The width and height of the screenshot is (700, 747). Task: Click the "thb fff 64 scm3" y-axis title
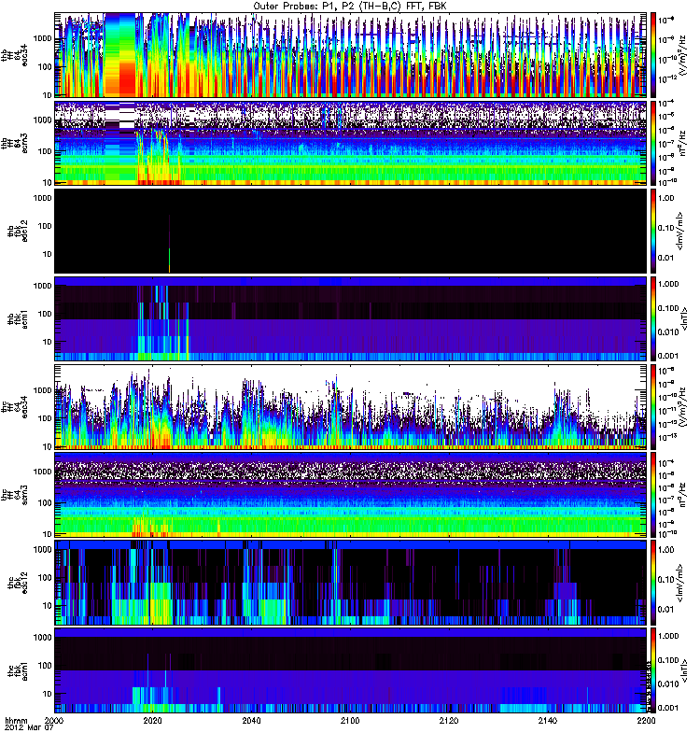(x=15, y=143)
